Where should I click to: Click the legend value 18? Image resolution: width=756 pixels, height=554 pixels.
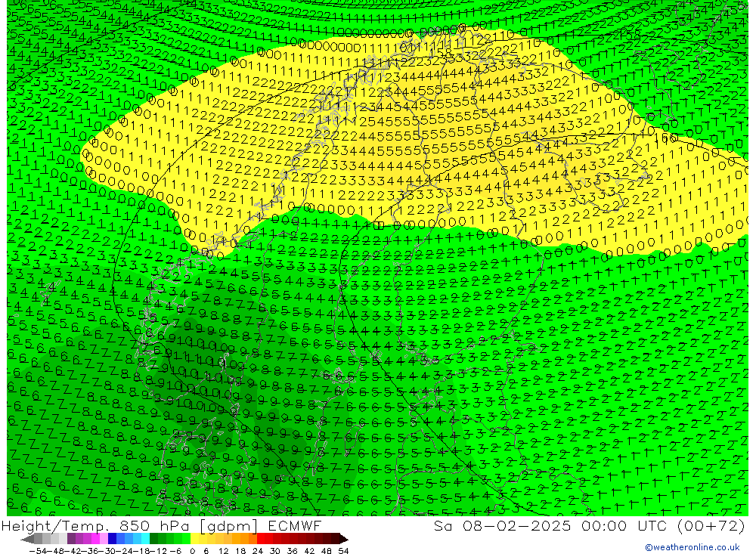240,551
